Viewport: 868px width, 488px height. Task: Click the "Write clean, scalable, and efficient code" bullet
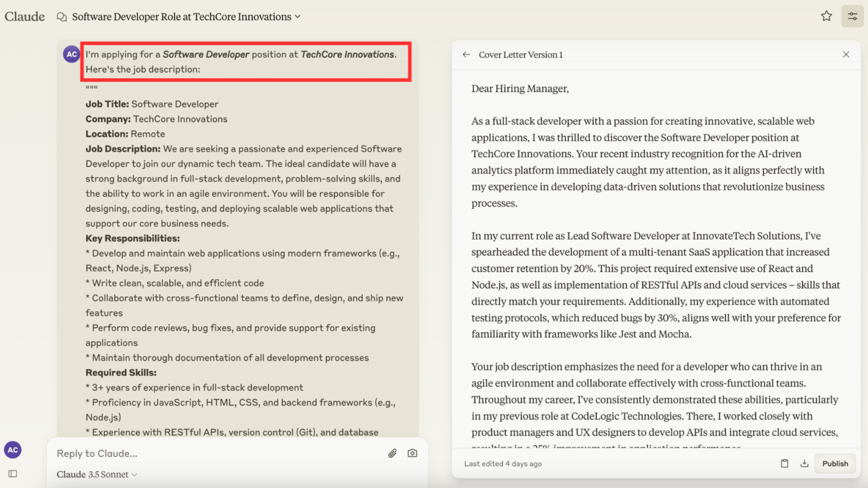(175, 283)
